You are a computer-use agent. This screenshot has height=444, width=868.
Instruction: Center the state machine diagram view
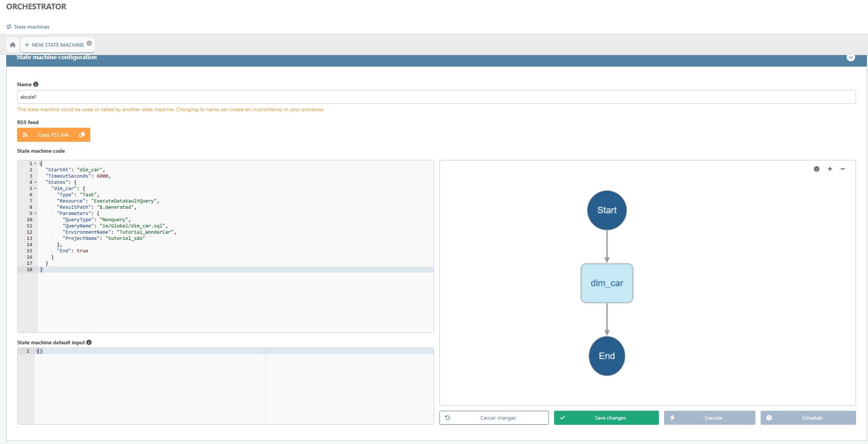tap(817, 169)
